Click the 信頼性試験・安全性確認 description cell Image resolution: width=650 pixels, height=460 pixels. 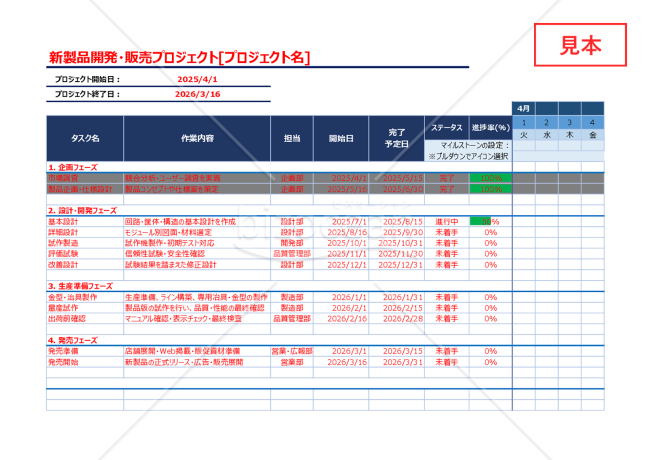[197, 254]
